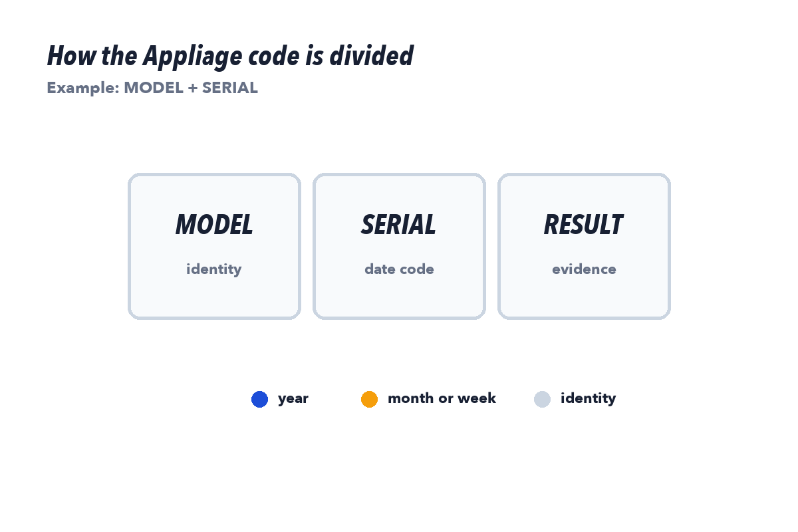Viewport: 798px width, 532px height.
Task: Click MODEL in the subtitle example line
Action: (154, 88)
